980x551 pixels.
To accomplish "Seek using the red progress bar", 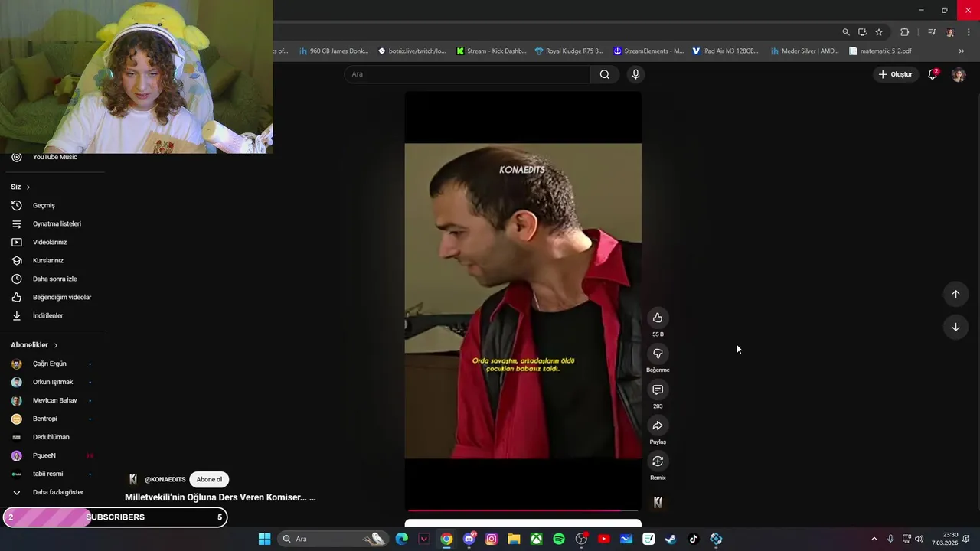I will [x=523, y=510].
